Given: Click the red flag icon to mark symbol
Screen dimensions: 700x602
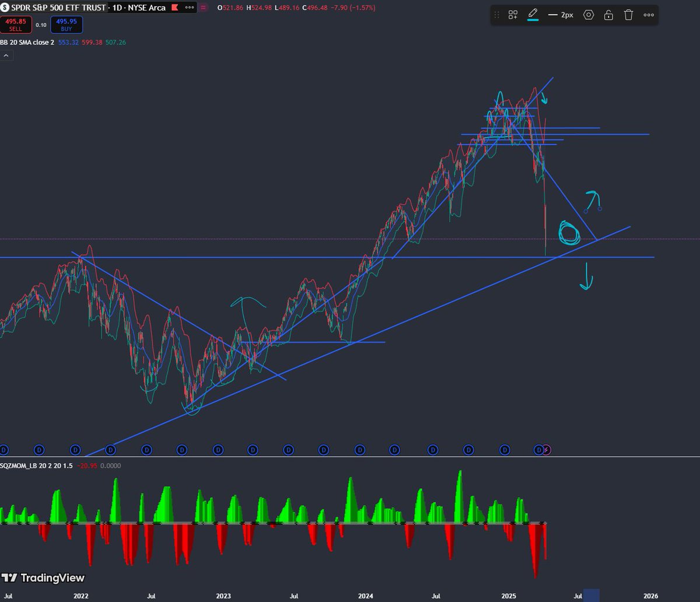Looking at the screenshot, I should [173, 8].
